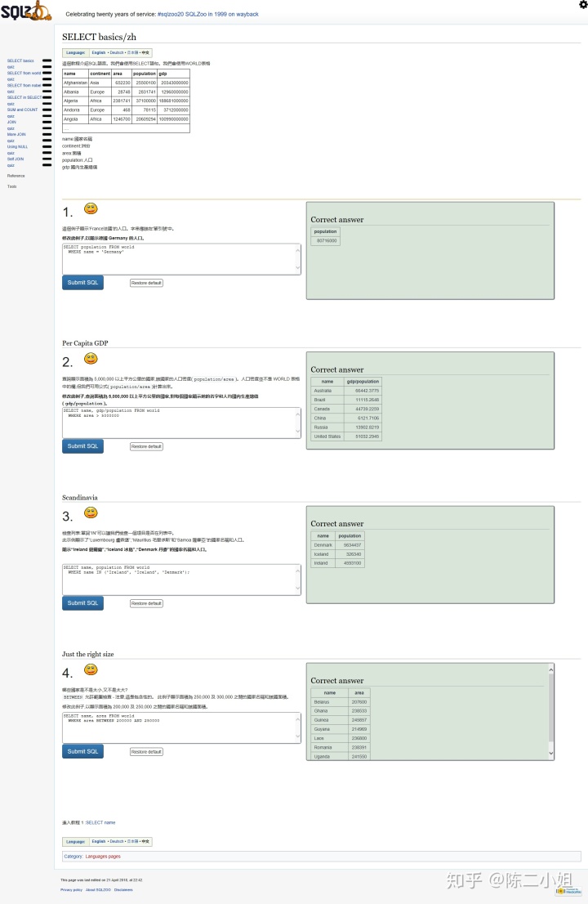Open the SELECT name tutorial link
Screen dimensions: 588x904
click(100, 823)
